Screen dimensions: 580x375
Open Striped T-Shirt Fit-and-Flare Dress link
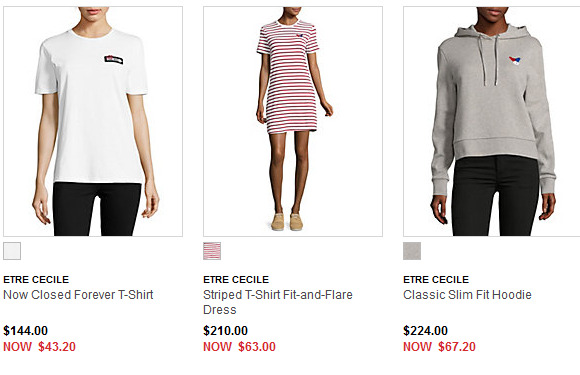point(278,302)
